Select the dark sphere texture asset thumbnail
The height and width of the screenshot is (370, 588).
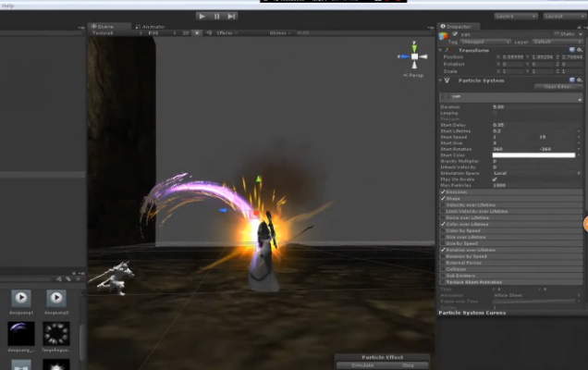pos(21,334)
